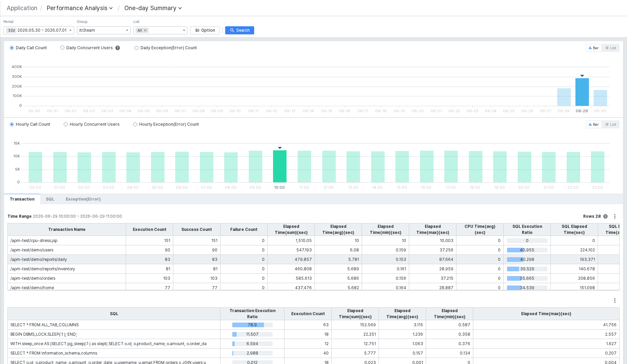Select the /apm-test/demo/orders row
627x364 pixels.
pyautogui.click(x=313, y=278)
